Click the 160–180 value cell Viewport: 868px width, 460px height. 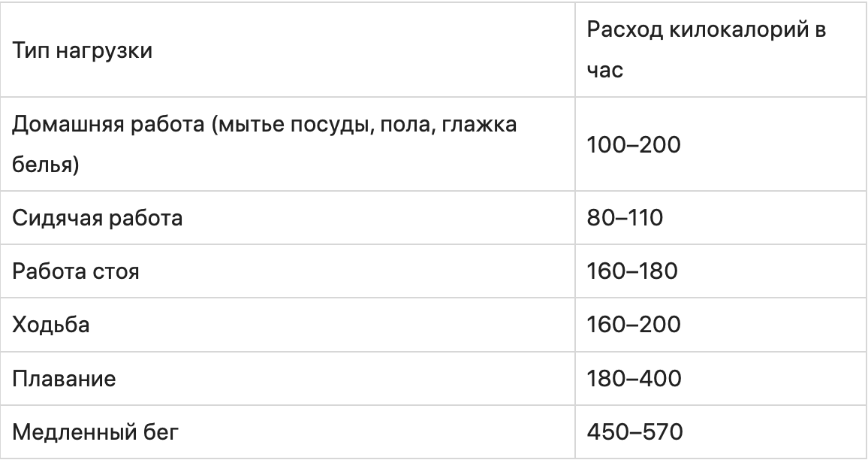tap(634, 271)
